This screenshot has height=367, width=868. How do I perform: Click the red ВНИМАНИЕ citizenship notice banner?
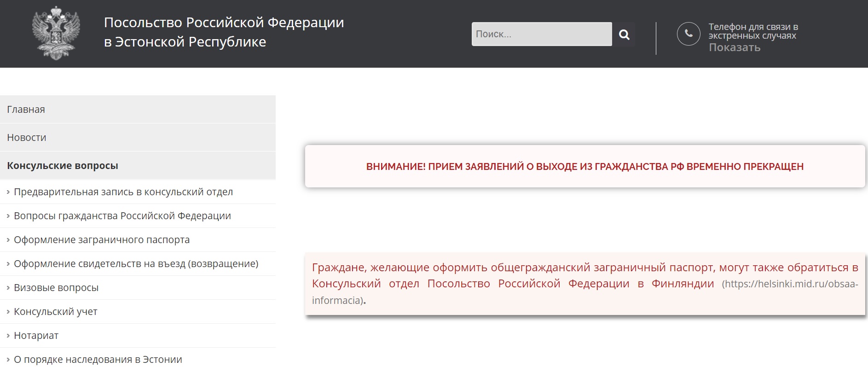(584, 166)
